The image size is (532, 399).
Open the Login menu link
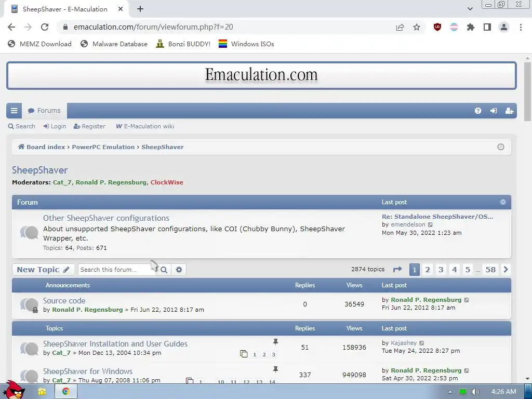click(55, 126)
